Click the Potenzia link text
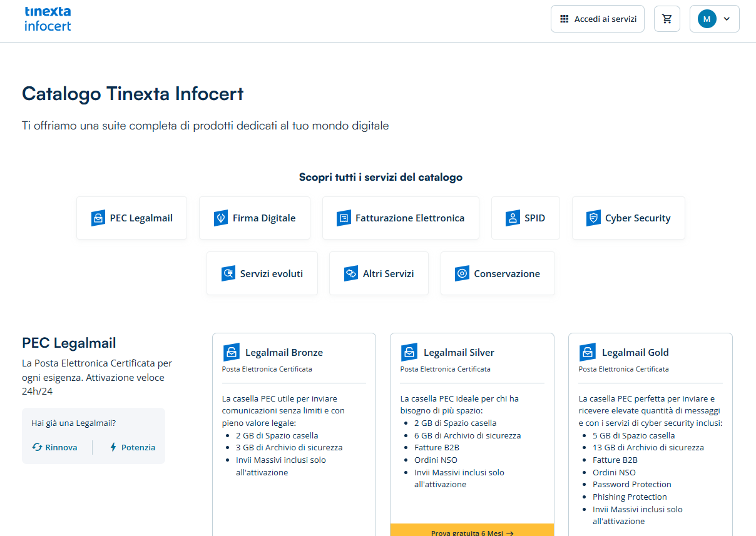The width and height of the screenshot is (756, 536). tap(138, 447)
